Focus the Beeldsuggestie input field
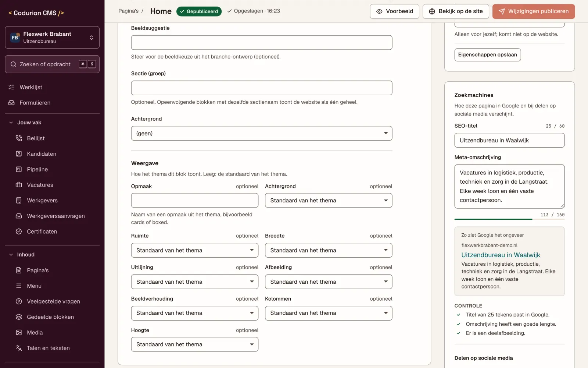 (x=262, y=43)
